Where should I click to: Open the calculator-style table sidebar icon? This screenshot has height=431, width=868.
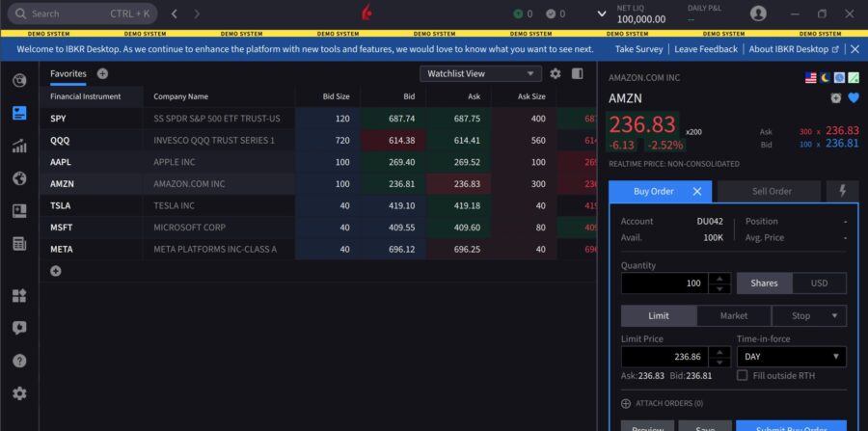(19, 243)
